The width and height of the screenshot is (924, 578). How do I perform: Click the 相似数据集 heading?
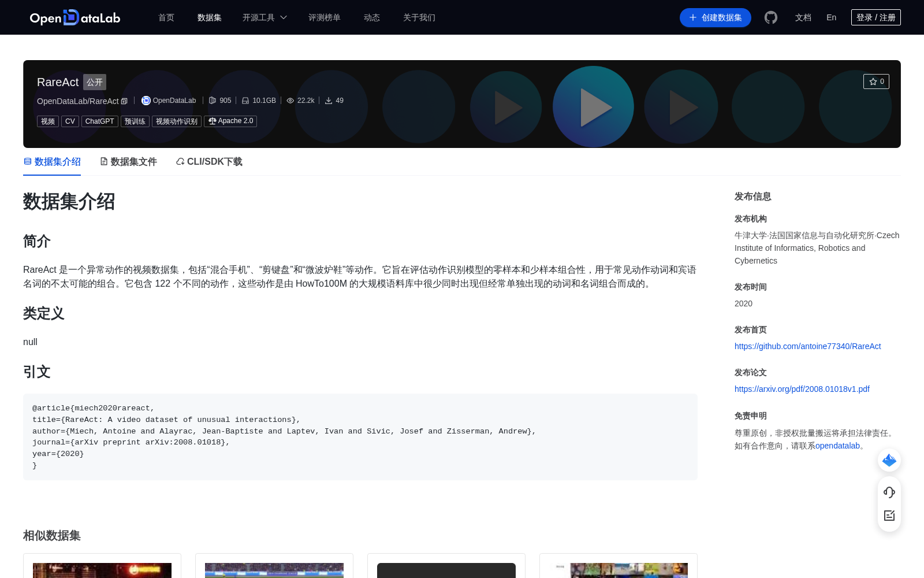pyautogui.click(x=52, y=536)
